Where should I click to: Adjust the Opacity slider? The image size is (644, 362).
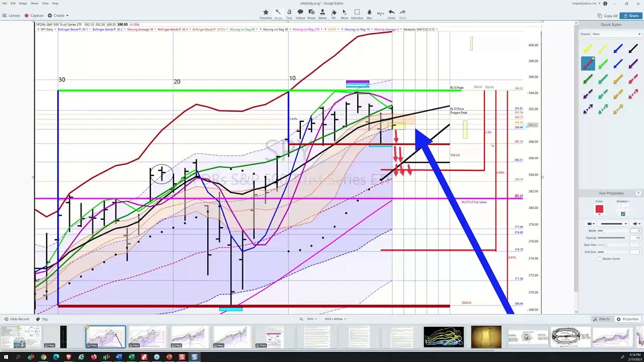pos(612,238)
